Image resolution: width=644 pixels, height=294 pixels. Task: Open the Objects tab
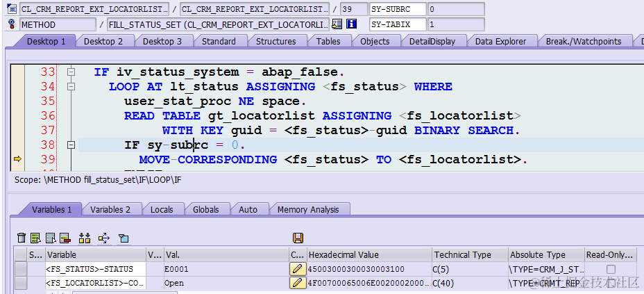click(x=375, y=42)
